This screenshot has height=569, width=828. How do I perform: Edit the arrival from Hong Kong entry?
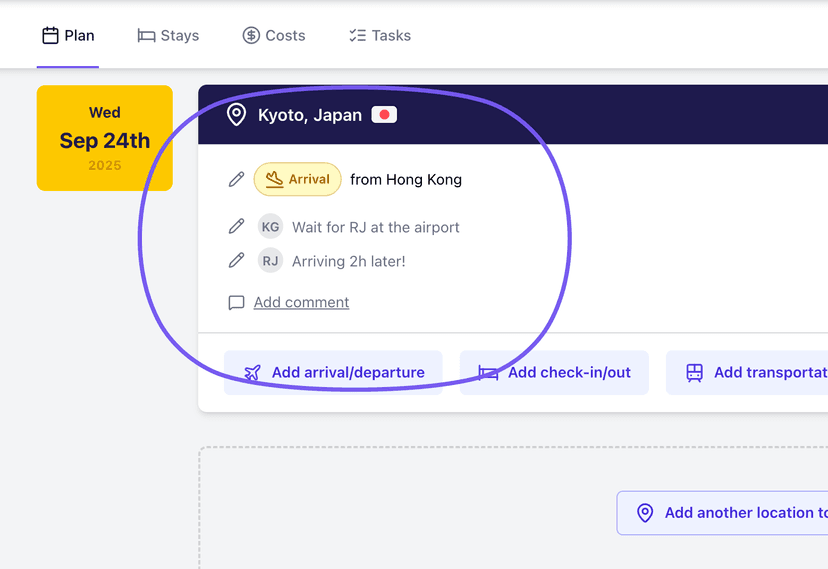coord(236,179)
